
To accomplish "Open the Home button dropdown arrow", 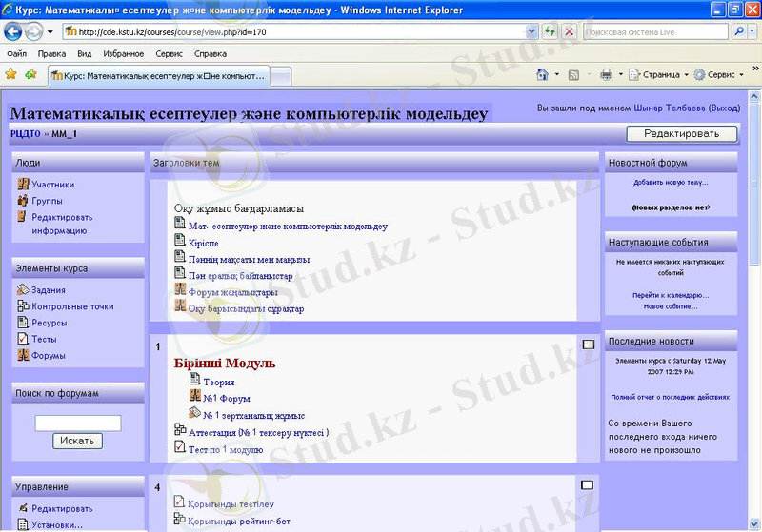I will click(x=557, y=75).
